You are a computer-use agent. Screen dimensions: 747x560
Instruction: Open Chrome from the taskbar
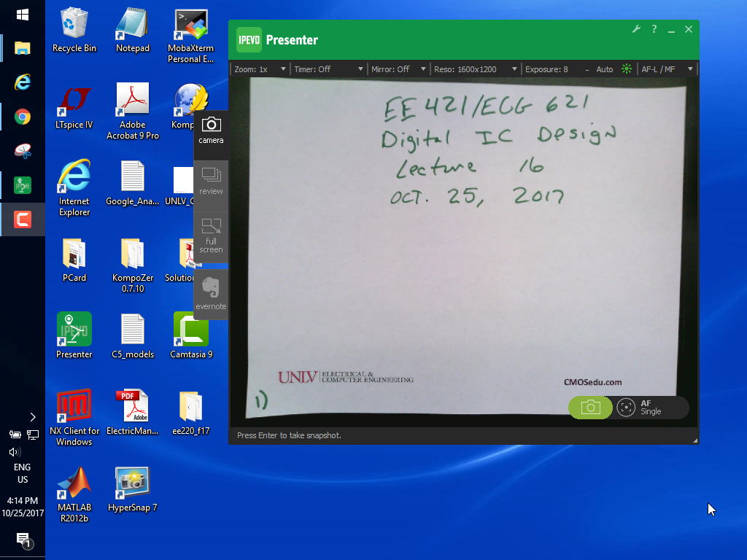tap(23, 117)
